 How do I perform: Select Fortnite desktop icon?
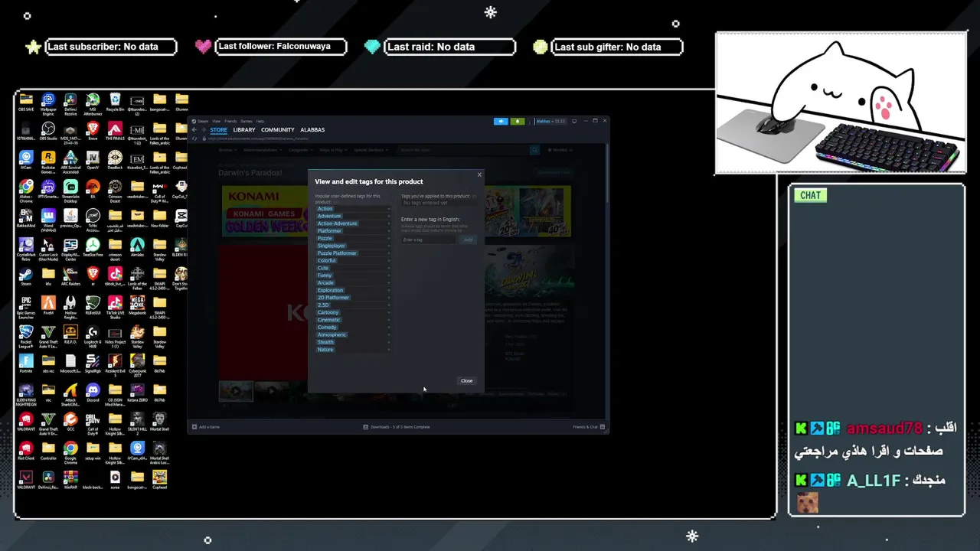pyautogui.click(x=26, y=364)
